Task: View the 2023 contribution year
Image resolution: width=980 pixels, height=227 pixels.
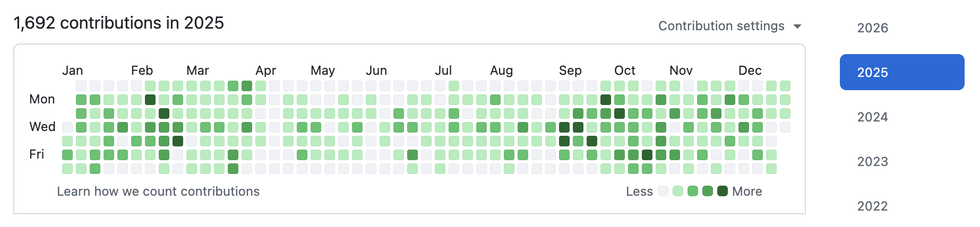Action: tap(872, 162)
